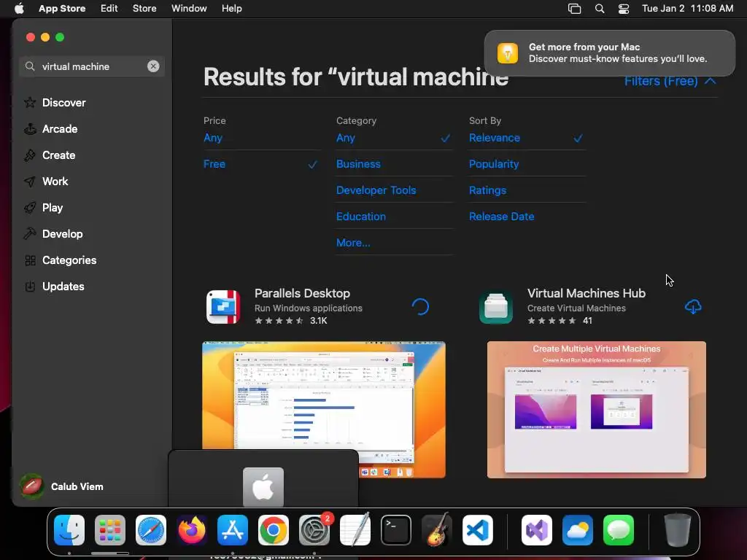Sort results by Release Date
Screen dimensions: 747x560
501,216
